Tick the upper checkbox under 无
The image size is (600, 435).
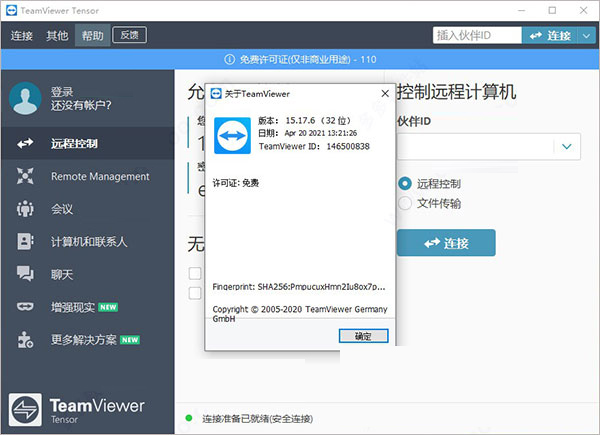click(195, 273)
